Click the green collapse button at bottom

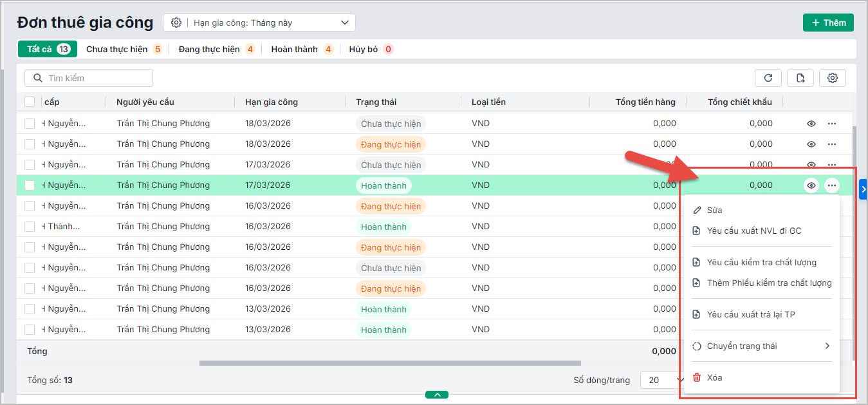[437, 395]
